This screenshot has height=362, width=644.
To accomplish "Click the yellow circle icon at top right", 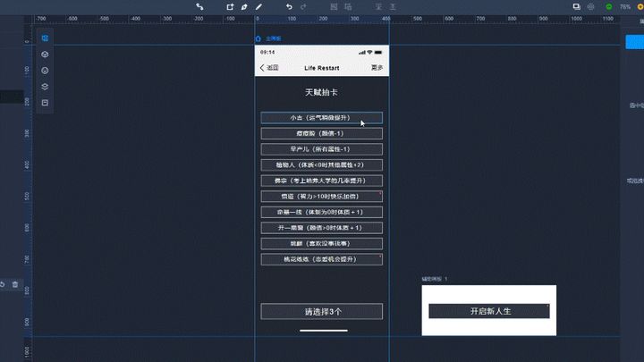I will point(640,7).
